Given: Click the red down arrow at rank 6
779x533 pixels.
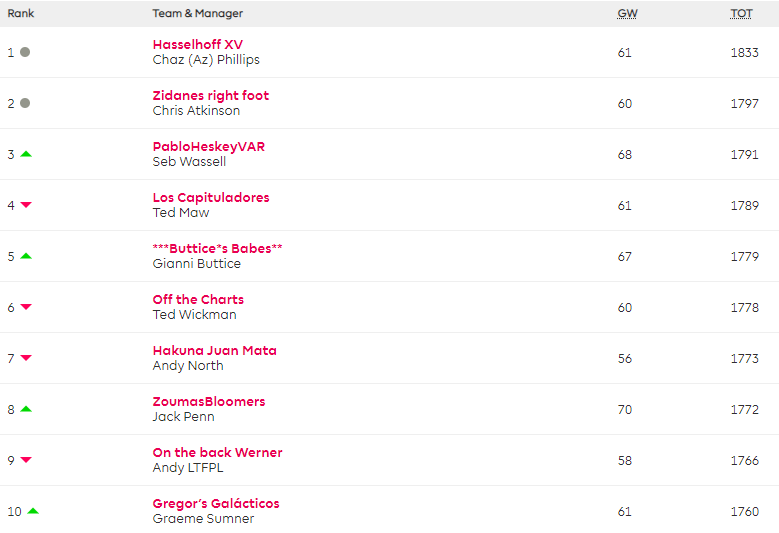Looking at the screenshot, I should [x=26, y=307].
